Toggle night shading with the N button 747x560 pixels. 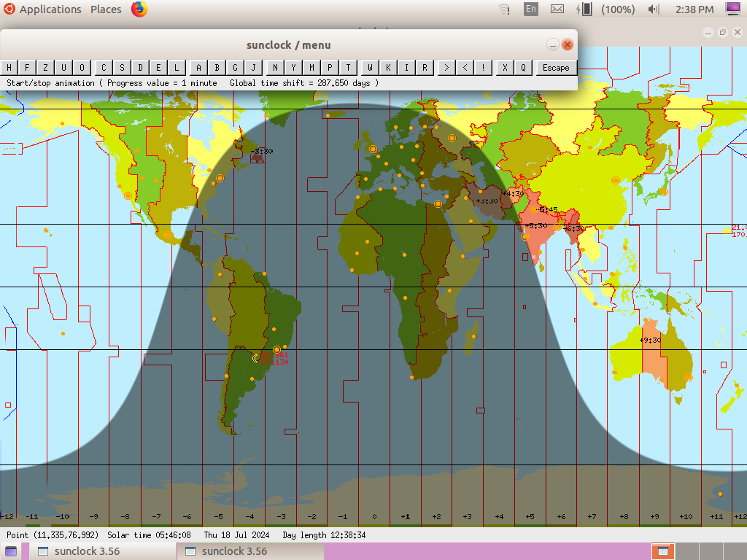[275, 68]
